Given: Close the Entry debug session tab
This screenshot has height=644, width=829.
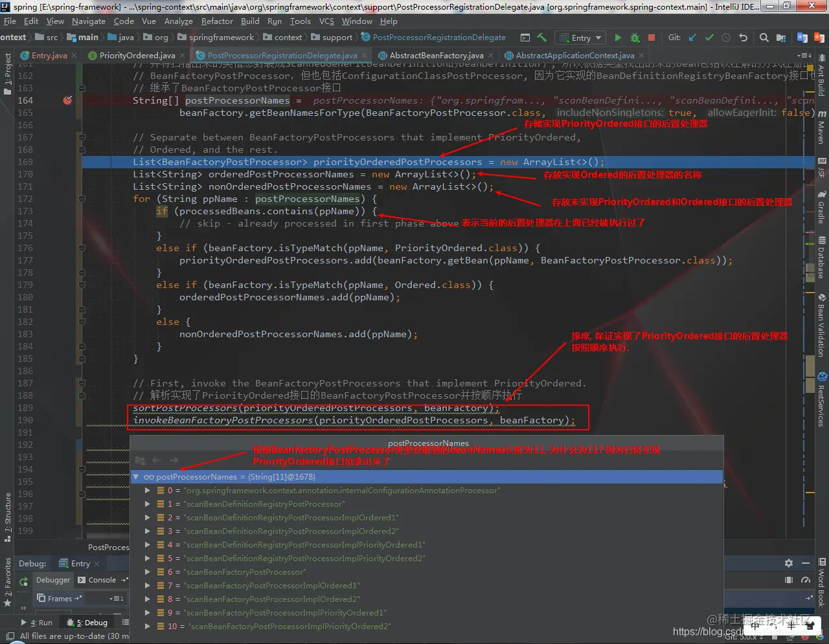Looking at the screenshot, I should (x=97, y=564).
